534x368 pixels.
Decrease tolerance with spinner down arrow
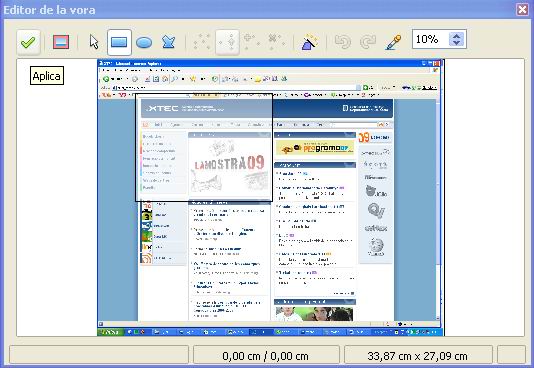[457, 43]
